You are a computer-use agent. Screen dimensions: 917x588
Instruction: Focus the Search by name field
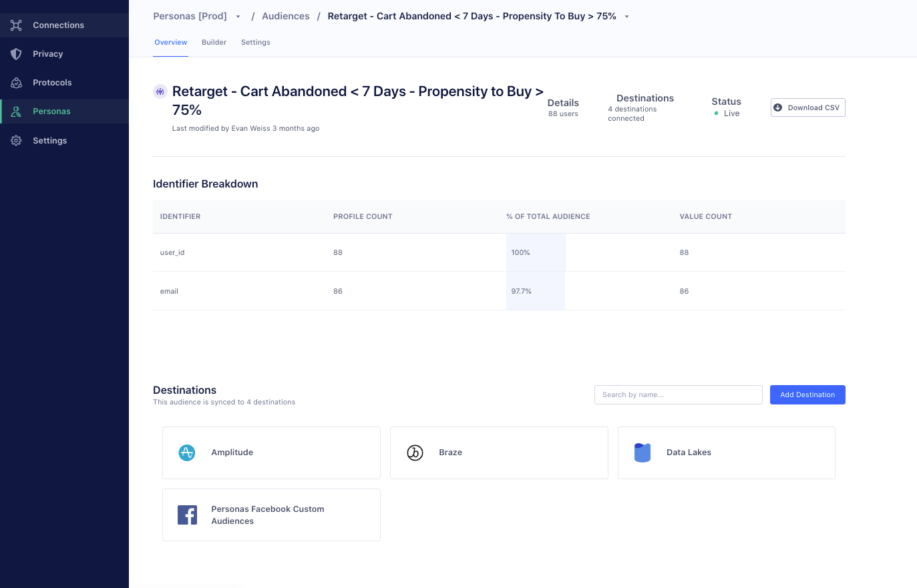(678, 394)
